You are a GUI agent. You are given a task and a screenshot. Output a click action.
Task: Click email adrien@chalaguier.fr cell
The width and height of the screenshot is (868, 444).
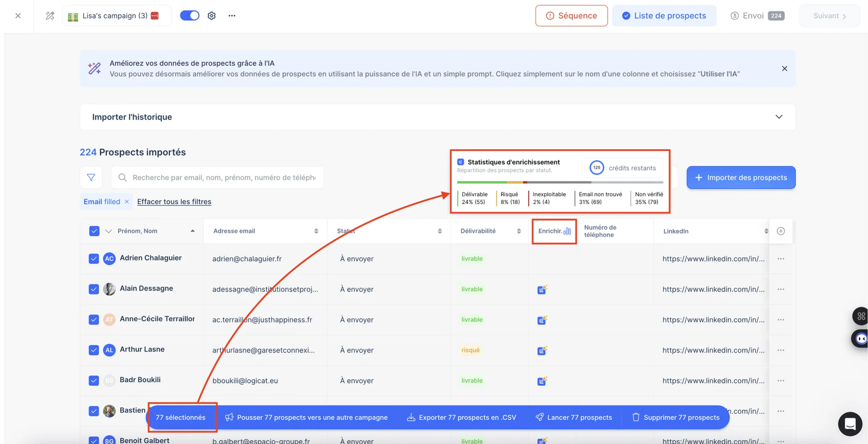(247, 259)
